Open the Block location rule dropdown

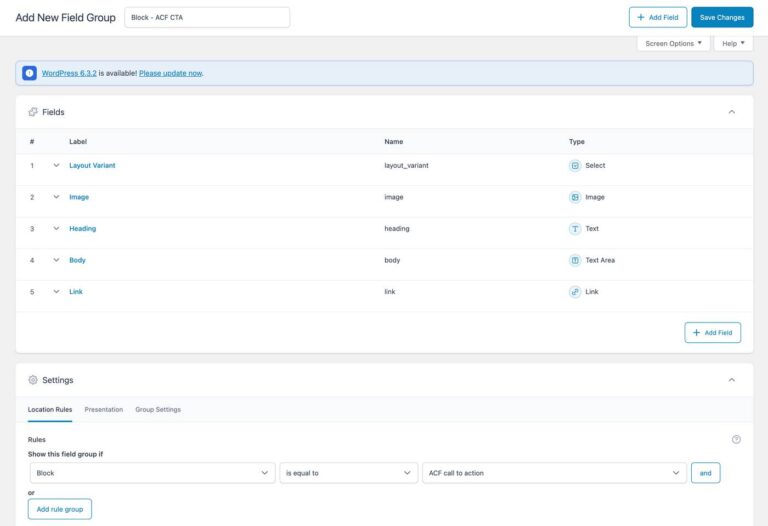coord(151,473)
